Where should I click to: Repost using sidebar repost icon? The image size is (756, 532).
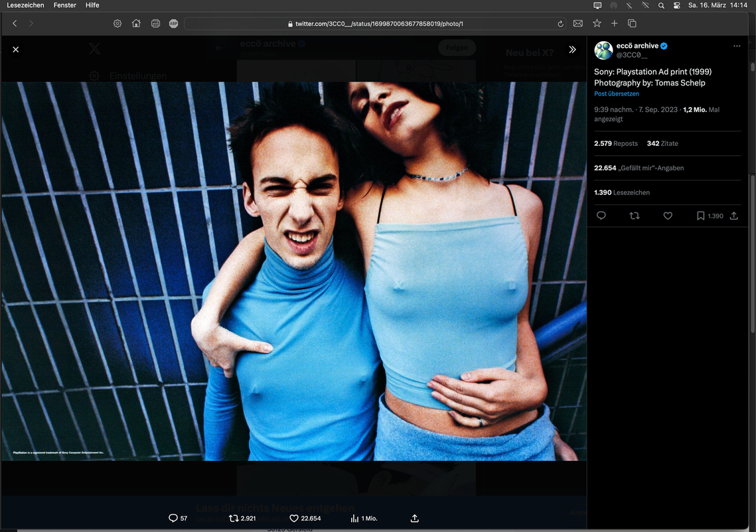635,216
